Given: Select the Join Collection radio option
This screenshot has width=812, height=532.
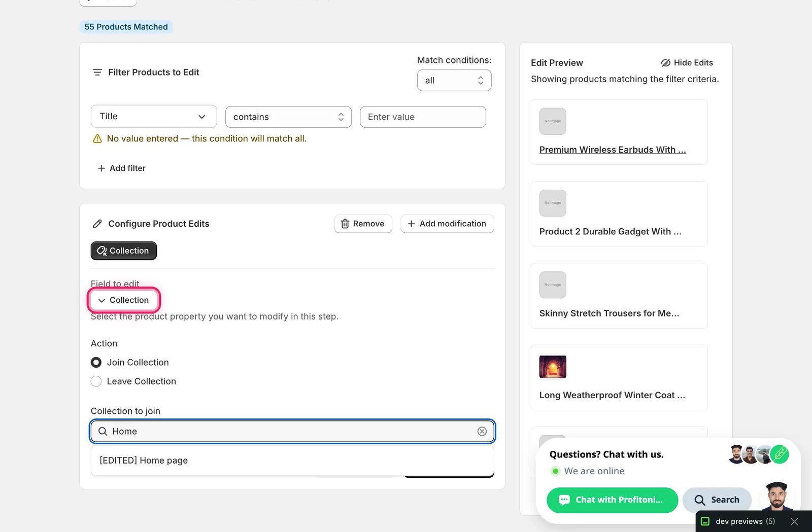Looking at the screenshot, I should 96,362.
